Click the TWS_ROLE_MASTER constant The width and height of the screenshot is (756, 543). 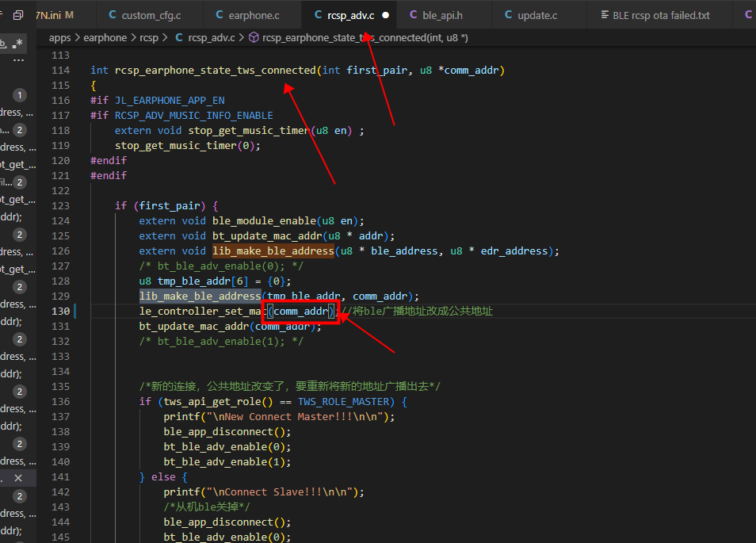(x=343, y=402)
